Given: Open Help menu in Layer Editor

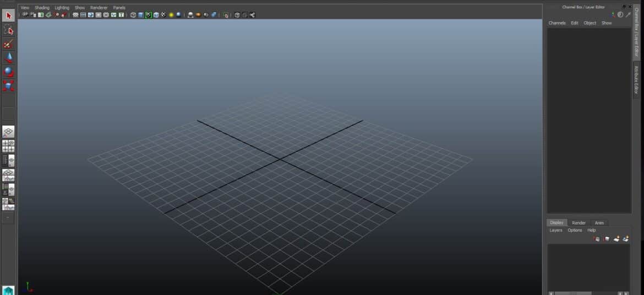Looking at the screenshot, I should coord(591,231).
